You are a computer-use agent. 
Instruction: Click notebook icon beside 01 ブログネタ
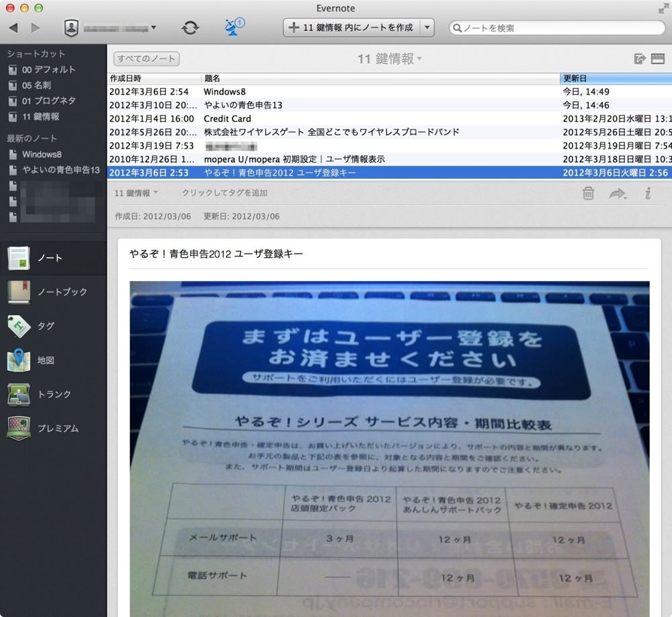[x=13, y=101]
